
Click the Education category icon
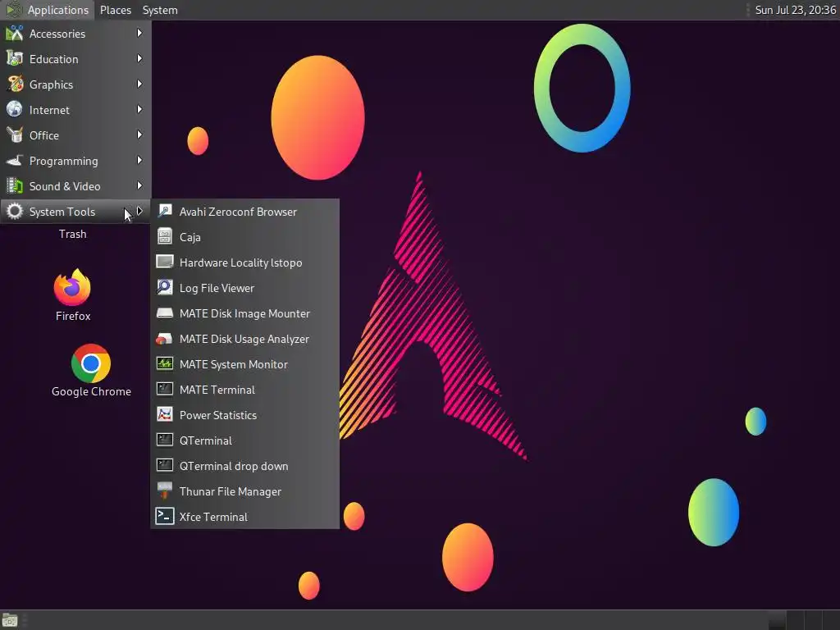(15, 58)
